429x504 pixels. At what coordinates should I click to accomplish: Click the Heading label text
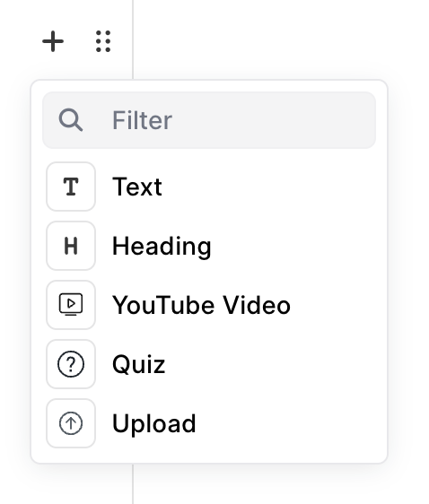[162, 247]
